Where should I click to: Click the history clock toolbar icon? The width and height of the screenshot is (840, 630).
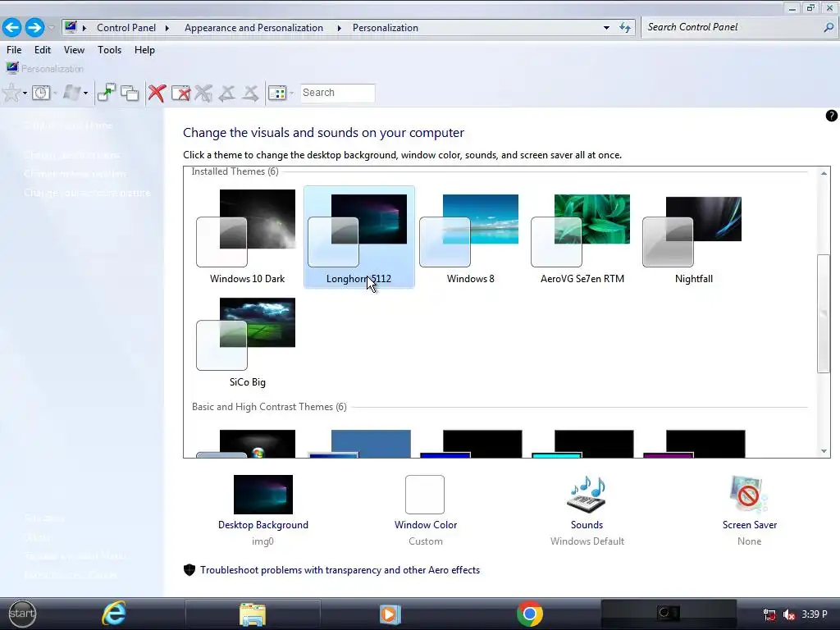[41, 93]
